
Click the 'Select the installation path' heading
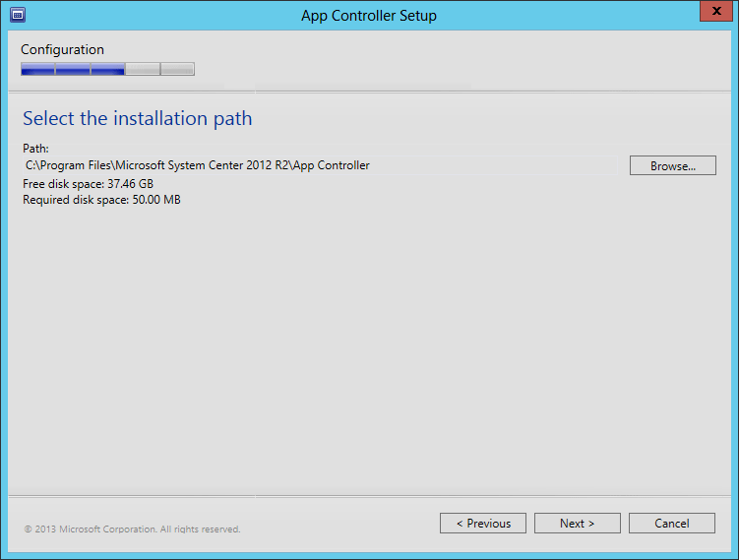coord(138,118)
